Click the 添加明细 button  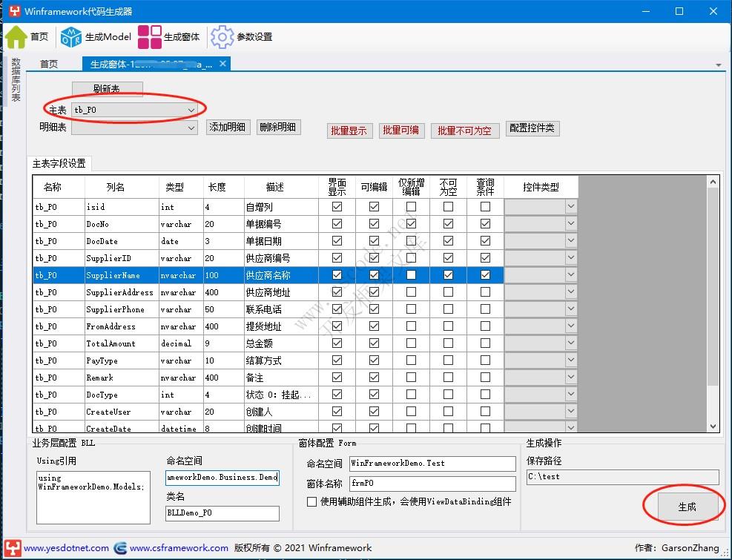227,127
